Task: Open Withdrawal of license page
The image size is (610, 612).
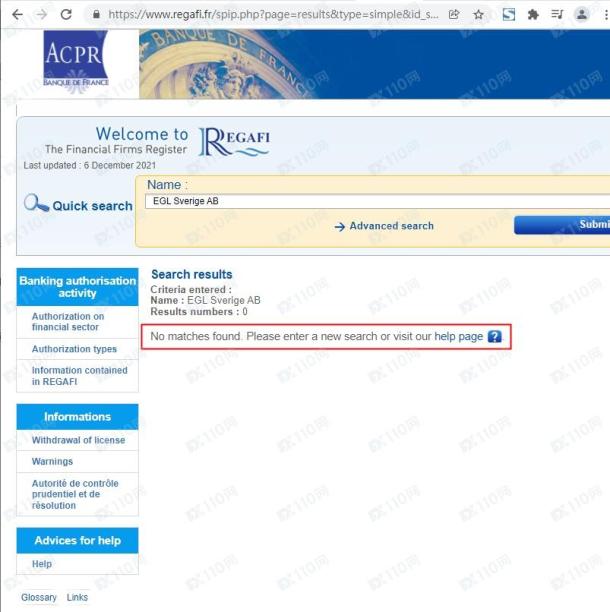Action: 78,440
